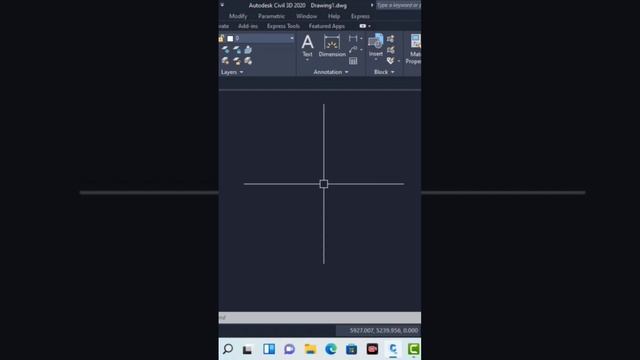This screenshot has height=360, width=640.
Task: Open the Window menu
Action: tap(307, 16)
